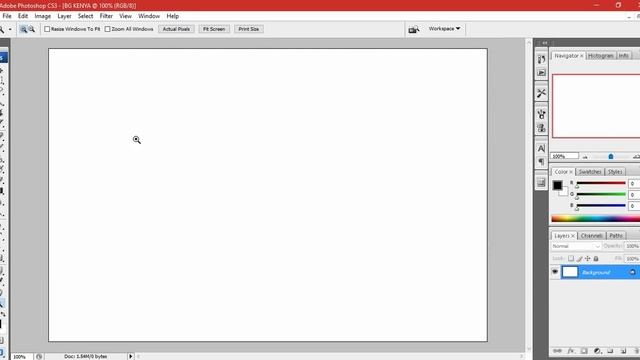Click the Go to Bridge icon
The image size is (640, 360).
(x=414, y=29)
